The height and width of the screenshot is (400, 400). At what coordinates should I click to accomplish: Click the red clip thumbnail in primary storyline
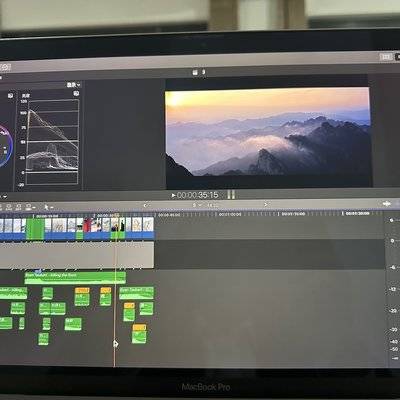click(x=87, y=225)
